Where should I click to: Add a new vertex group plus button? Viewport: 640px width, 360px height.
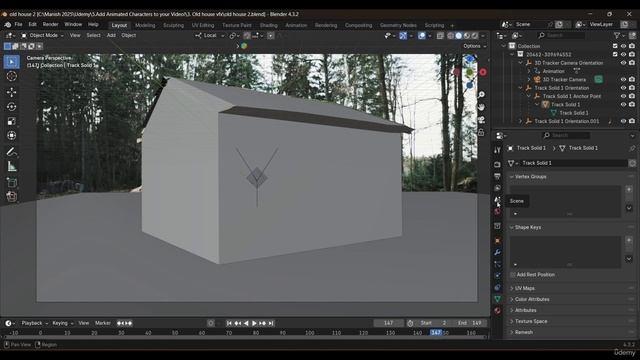pos(629,190)
